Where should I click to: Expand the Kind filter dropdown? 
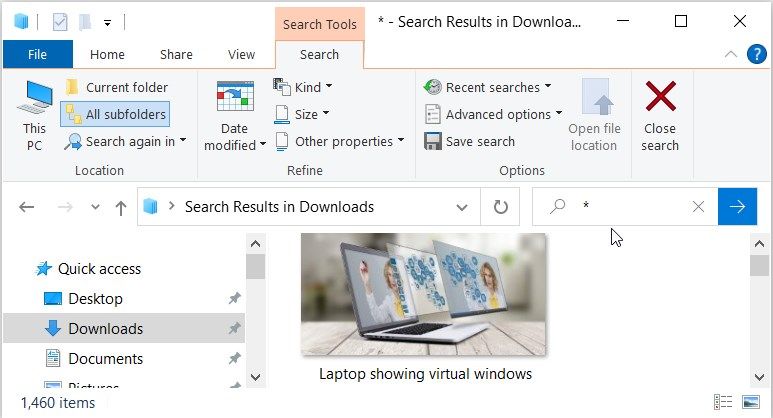point(303,87)
